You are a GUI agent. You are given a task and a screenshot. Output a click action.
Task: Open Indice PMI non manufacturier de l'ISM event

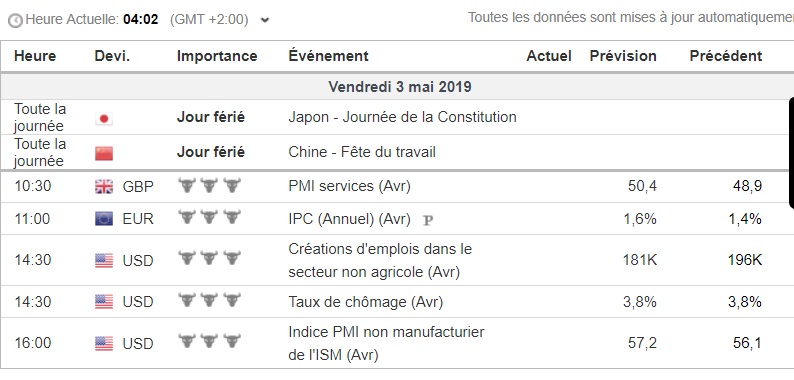(x=386, y=344)
